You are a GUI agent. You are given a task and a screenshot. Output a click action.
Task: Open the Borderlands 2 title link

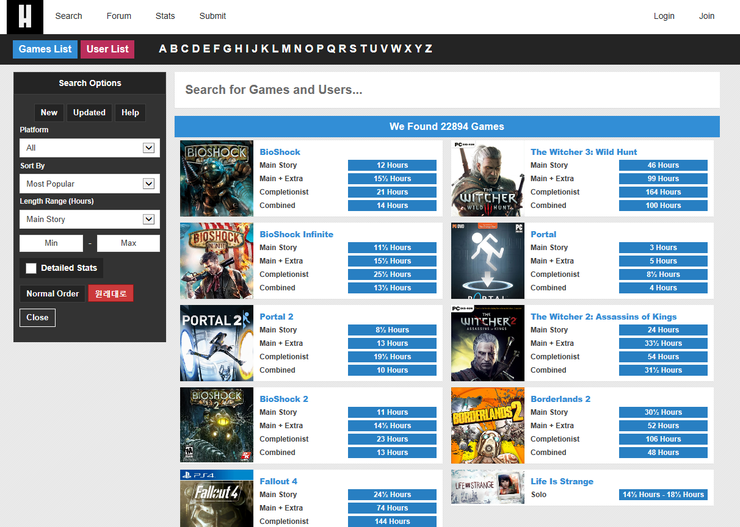(x=561, y=399)
